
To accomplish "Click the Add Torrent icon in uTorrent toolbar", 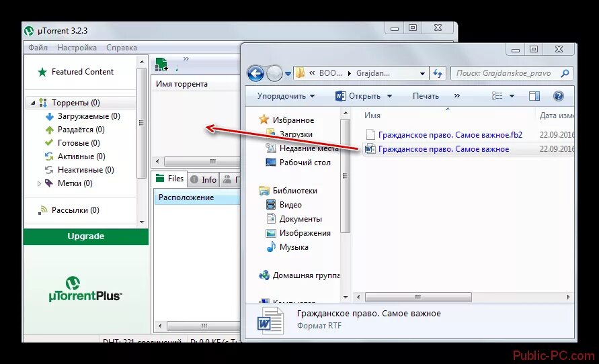I will point(161,64).
